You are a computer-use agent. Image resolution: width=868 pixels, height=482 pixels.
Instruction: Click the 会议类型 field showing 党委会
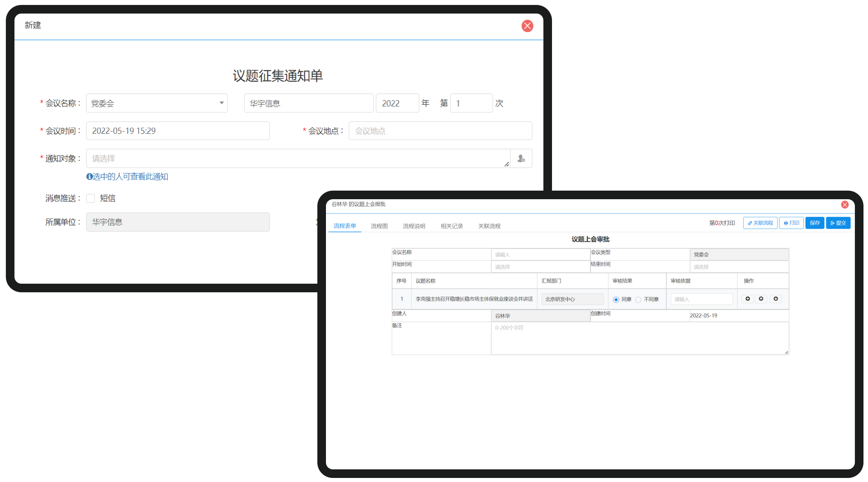click(739, 255)
